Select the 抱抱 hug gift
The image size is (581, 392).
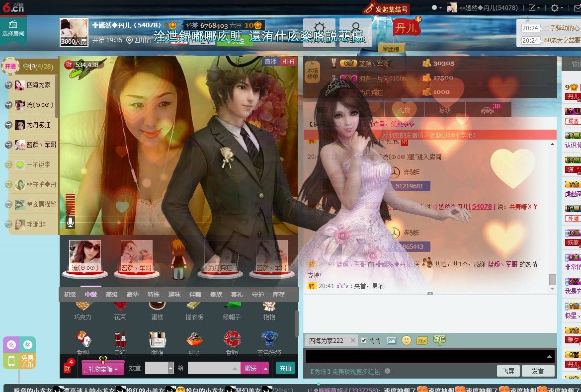(x=269, y=312)
